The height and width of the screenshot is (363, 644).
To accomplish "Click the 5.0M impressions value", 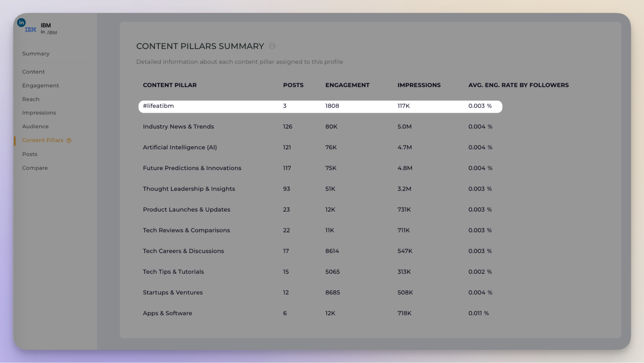I will pos(404,127).
